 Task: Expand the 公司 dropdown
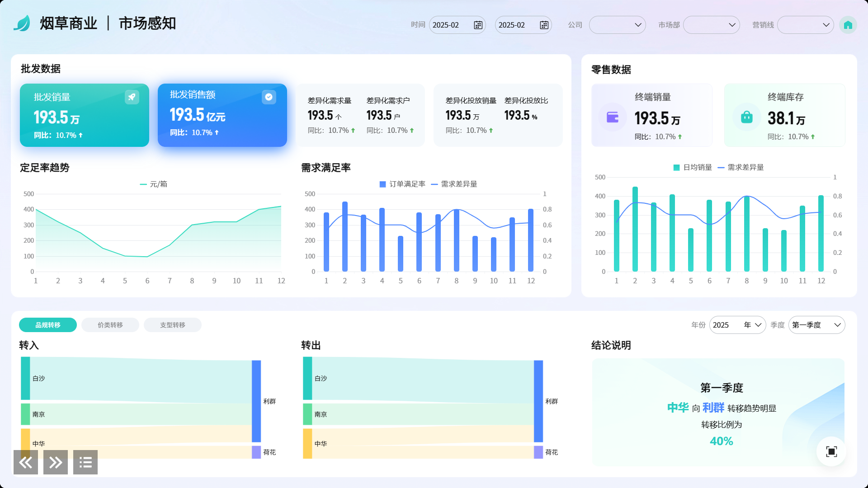(x=617, y=25)
